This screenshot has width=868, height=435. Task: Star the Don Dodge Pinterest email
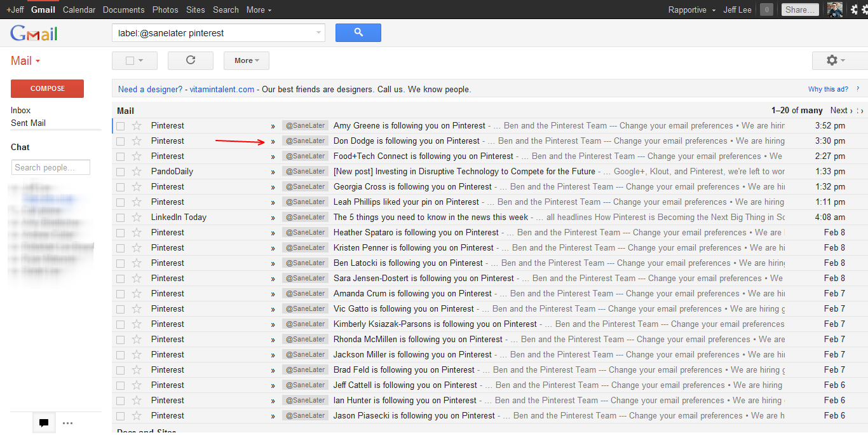click(x=136, y=141)
